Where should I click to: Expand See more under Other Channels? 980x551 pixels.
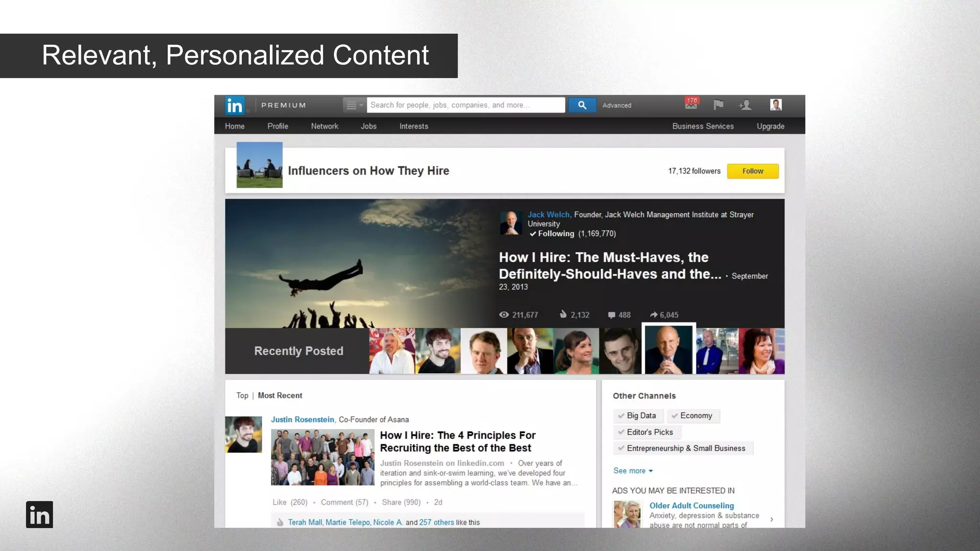click(633, 471)
